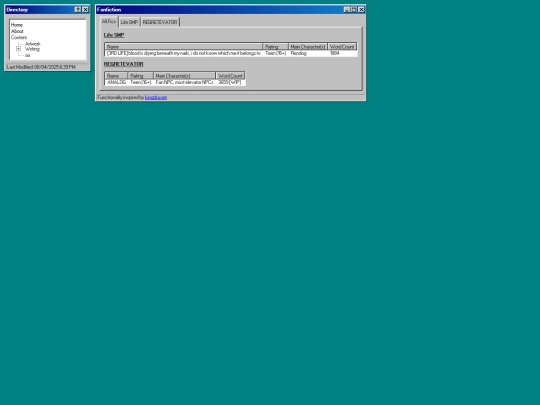This screenshot has width=540, height=405.
Task: Click Name header in REGRETEVATOR table
Action: point(116,75)
